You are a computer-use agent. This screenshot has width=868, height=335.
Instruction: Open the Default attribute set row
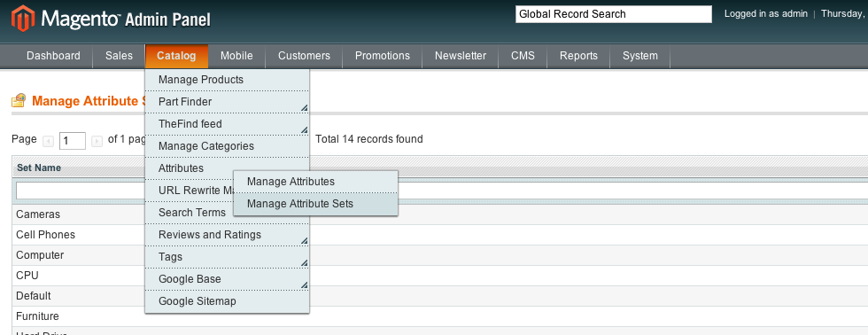point(440,296)
